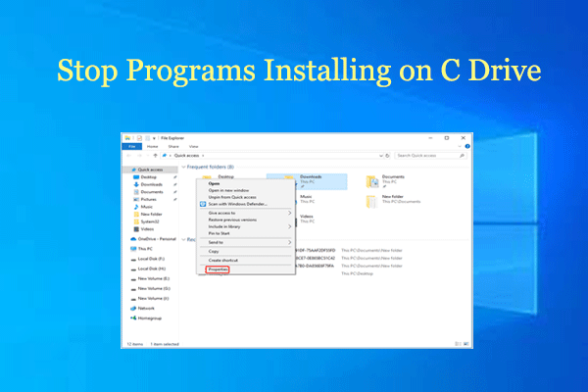The width and height of the screenshot is (588, 392).
Task: Select Pin to Start in context menu
Action: pyautogui.click(x=219, y=233)
